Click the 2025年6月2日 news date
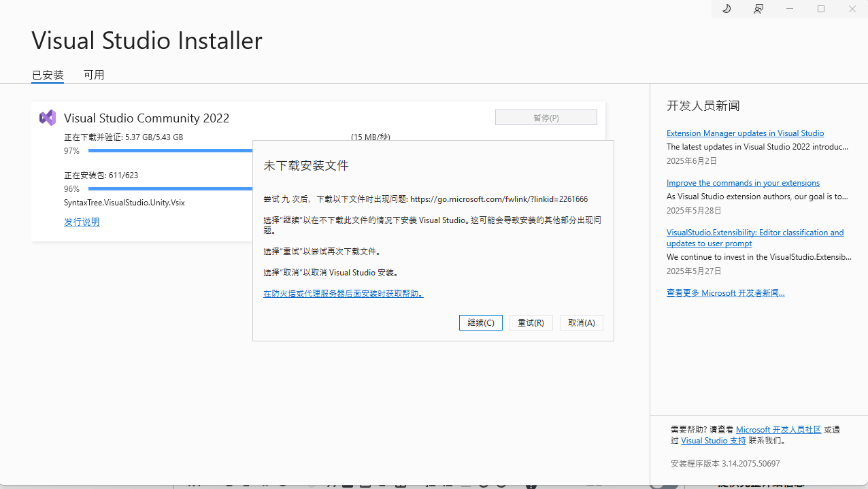The width and height of the screenshot is (868, 489). pos(692,161)
